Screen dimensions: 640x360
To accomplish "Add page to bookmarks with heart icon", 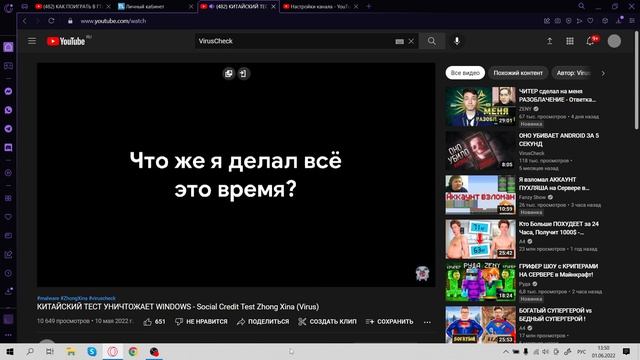I will tap(590, 21).
